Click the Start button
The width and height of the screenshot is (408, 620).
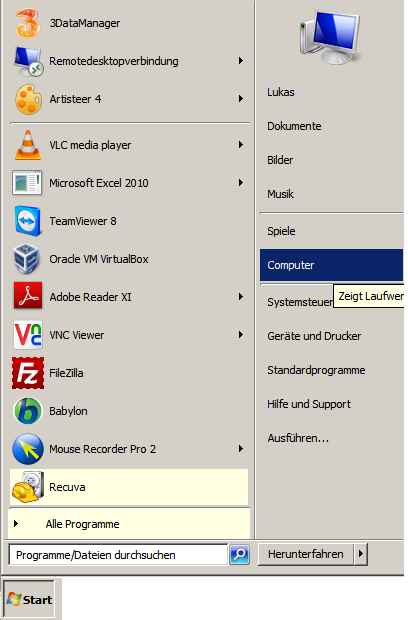coord(29,599)
